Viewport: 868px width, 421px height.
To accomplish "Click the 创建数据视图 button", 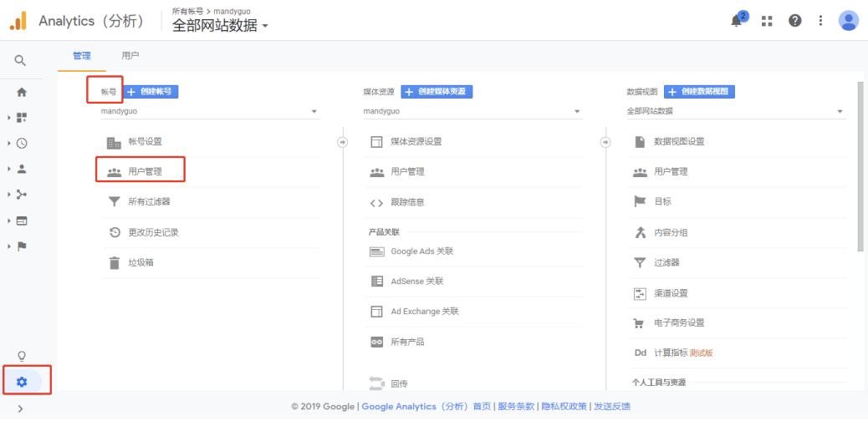I will click(x=700, y=92).
